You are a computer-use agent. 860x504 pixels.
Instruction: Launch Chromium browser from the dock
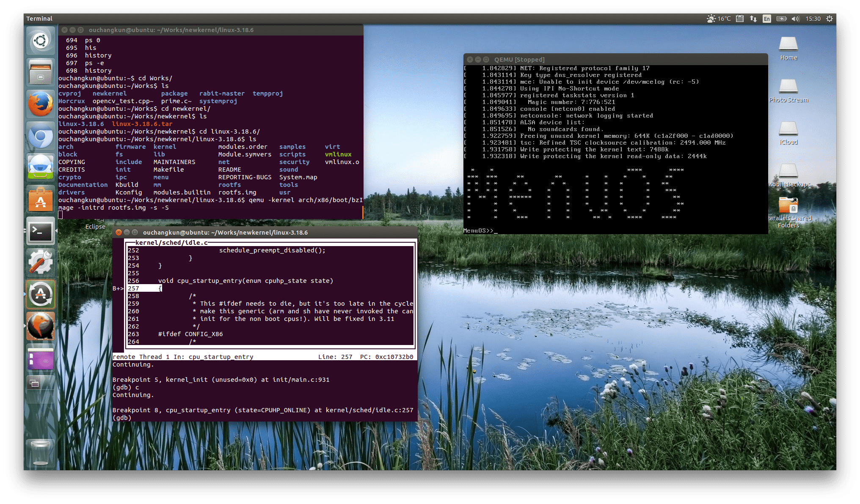coord(41,136)
